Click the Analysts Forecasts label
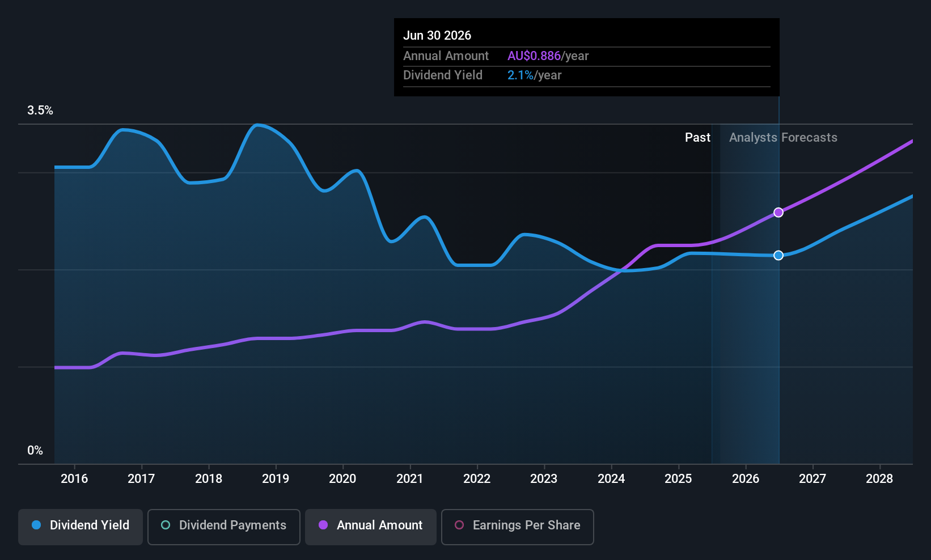This screenshot has width=931, height=560. 783,138
